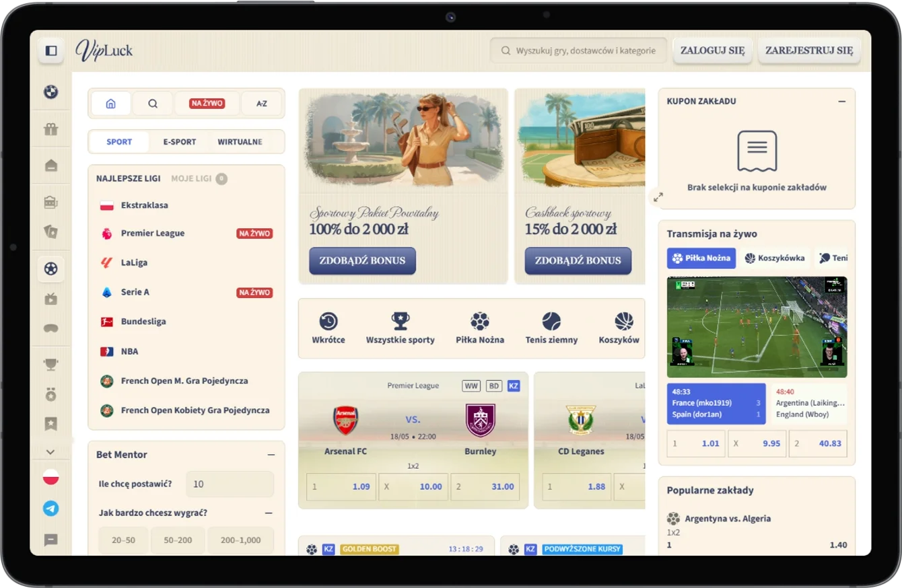Click the CD Leganes club crest

[x=580, y=420]
